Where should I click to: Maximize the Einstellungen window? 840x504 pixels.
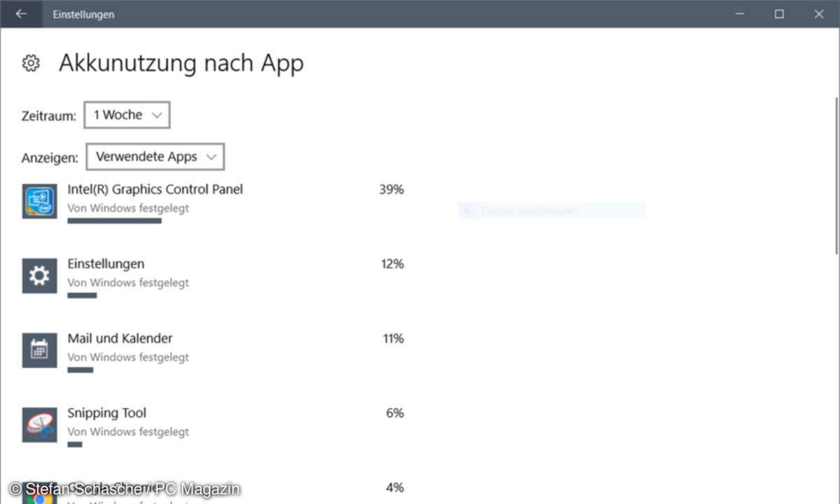tap(779, 13)
